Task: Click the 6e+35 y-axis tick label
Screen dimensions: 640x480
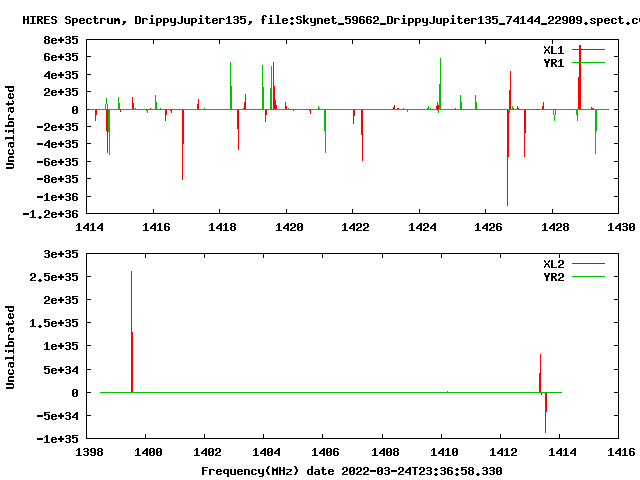Action: point(61,57)
